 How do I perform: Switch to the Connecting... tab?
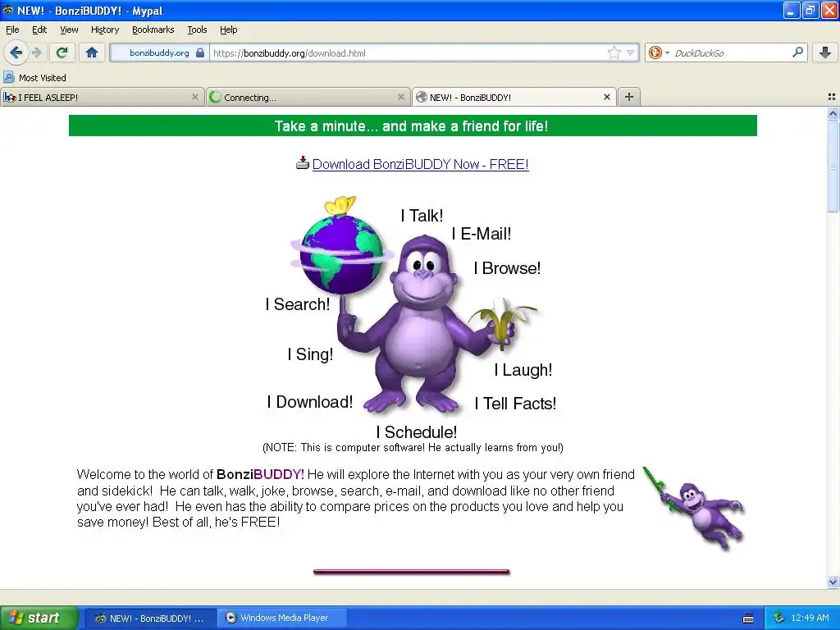click(x=308, y=97)
